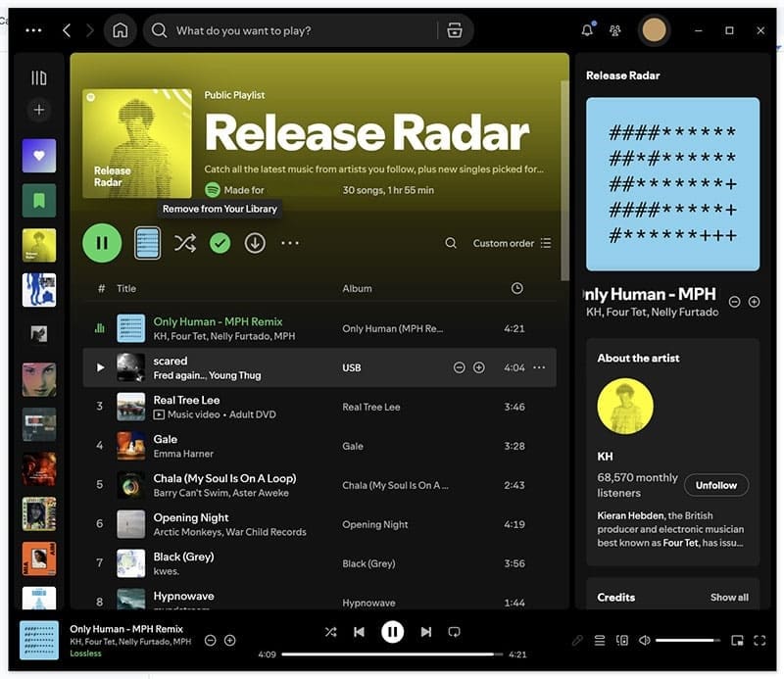Open more options for the scared track

pos(538,367)
